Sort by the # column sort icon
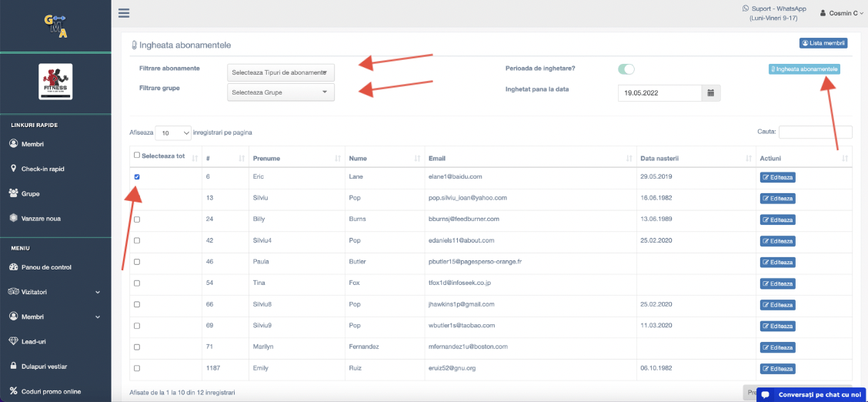868x402 pixels. point(242,159)
